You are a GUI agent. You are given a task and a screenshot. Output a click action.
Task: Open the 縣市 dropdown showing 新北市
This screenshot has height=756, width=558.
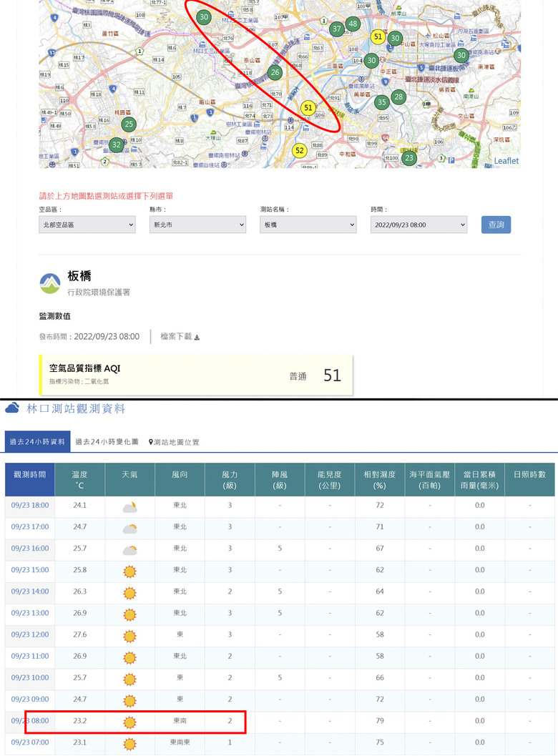[x=197, y=225]
